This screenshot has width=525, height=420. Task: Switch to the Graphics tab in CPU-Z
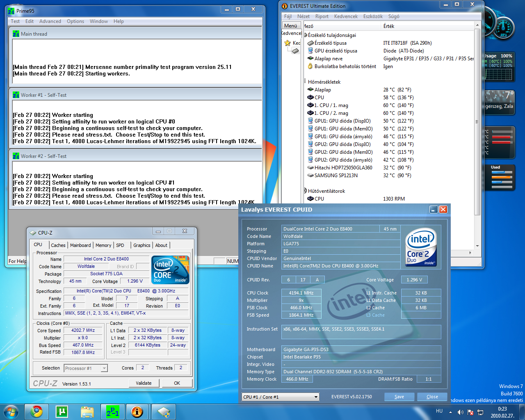[x=142, y=245]
